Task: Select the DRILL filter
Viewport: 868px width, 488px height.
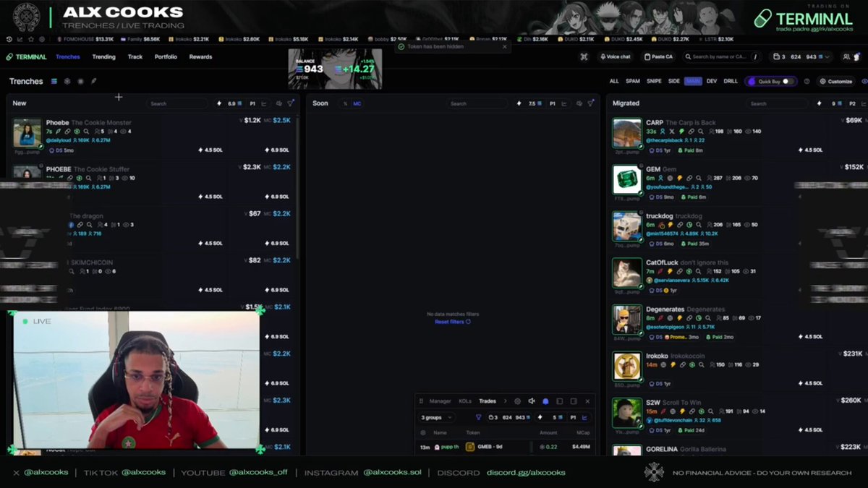Action: tap(731, 81)
